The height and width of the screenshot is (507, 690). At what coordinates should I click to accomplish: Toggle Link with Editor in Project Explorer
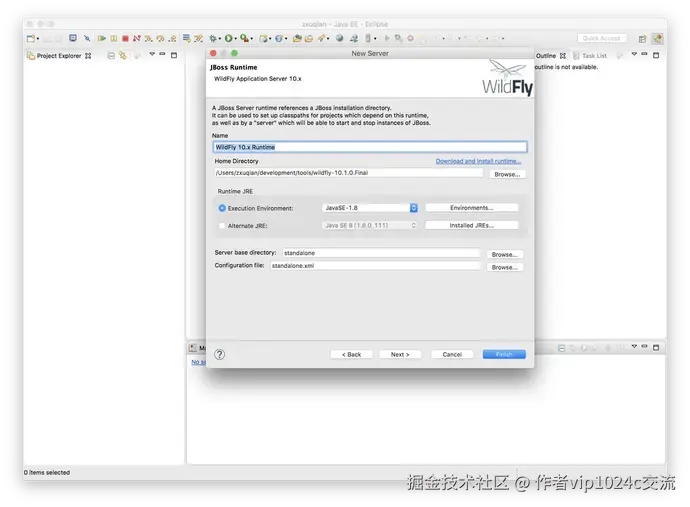tap(123, 55)
